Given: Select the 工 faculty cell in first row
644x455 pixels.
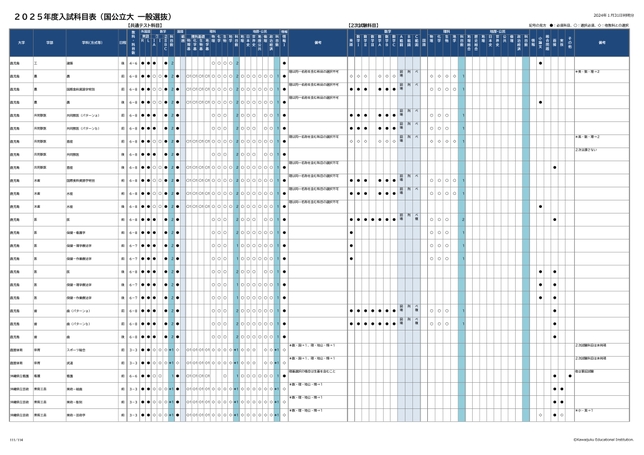Looking at the screenshot, I should point(37,62).
